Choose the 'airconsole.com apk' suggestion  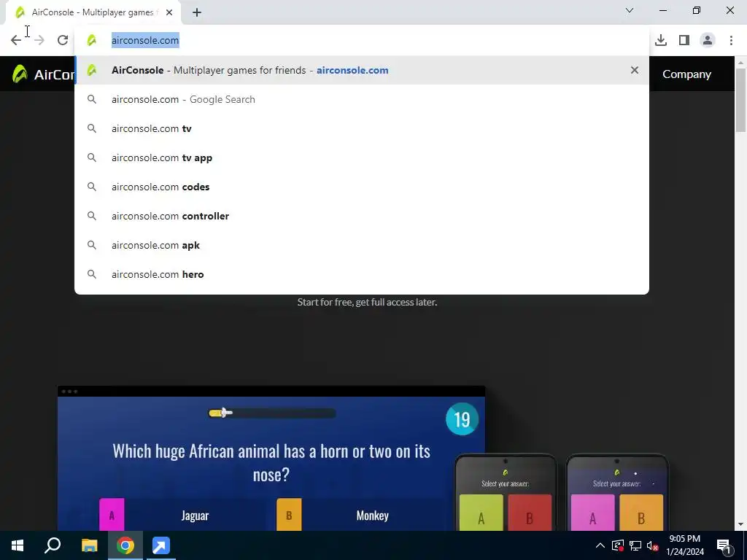pyautogui.click(x=362, y=245)
